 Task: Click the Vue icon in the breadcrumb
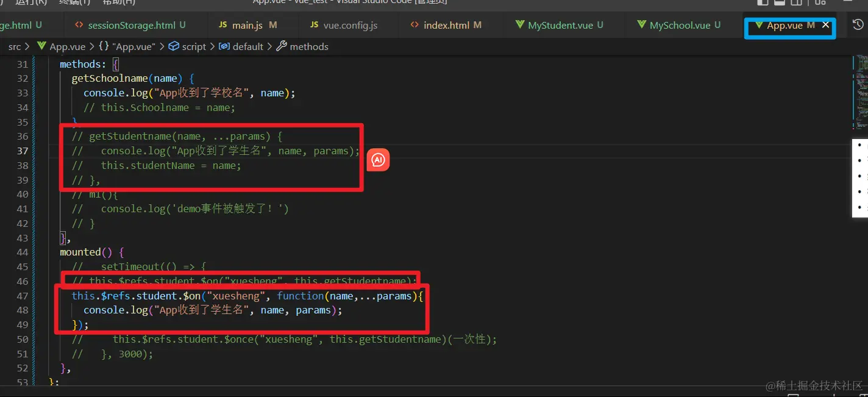click(41, 46)
